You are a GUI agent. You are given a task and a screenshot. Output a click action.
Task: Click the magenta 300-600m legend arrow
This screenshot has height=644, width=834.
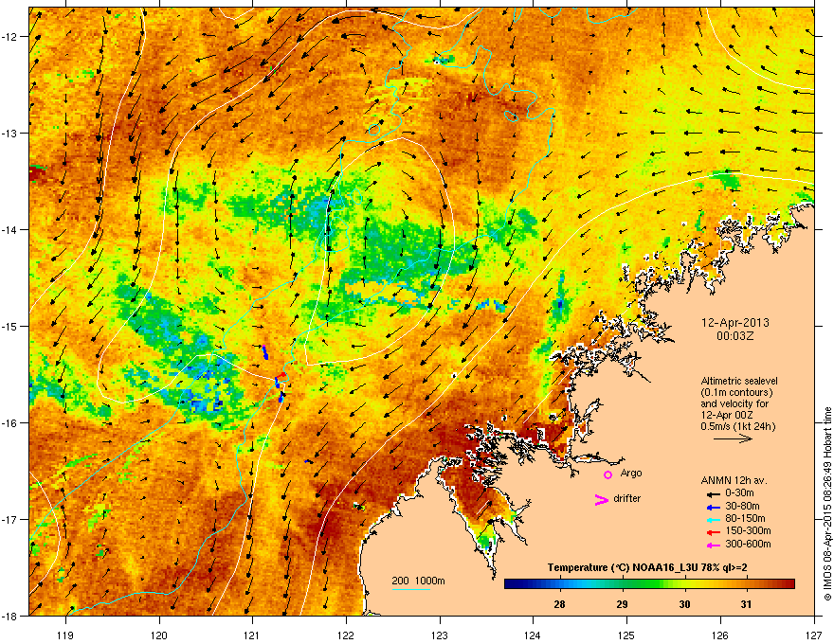coord(713,546)
